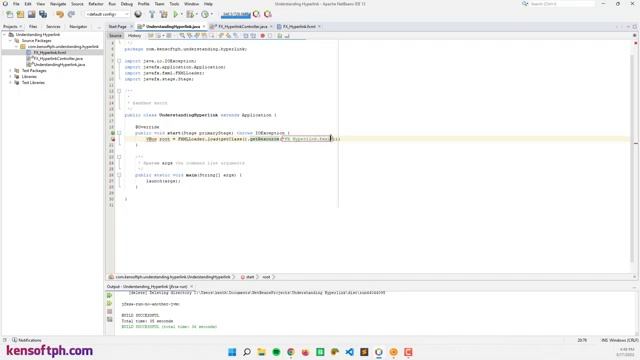Open the default config dropdown
The width and height of the screenshot is (640, 360).
click(x=107, y=14)
